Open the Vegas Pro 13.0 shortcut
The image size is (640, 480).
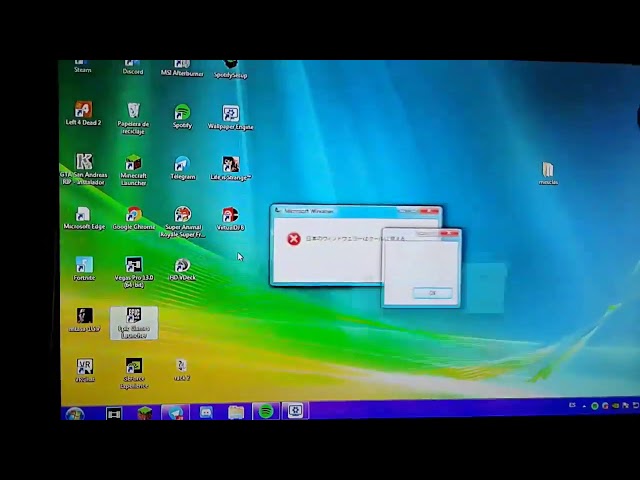tap(133, 266)
